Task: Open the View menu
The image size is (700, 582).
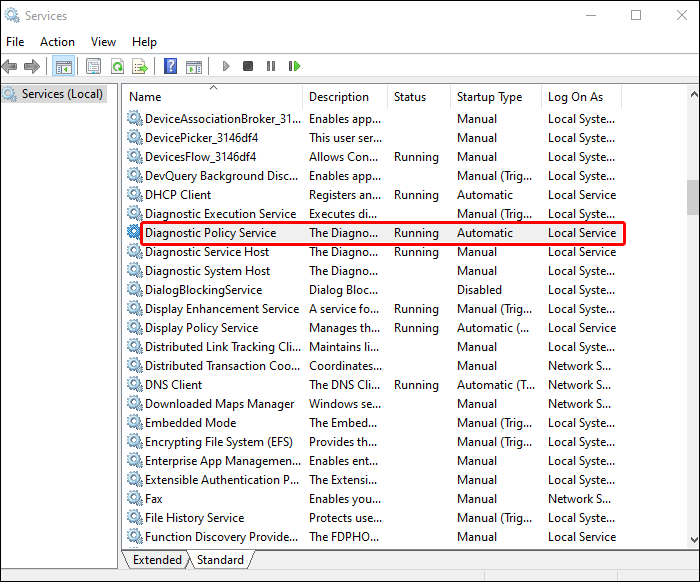Action: (x=103, y=42)
